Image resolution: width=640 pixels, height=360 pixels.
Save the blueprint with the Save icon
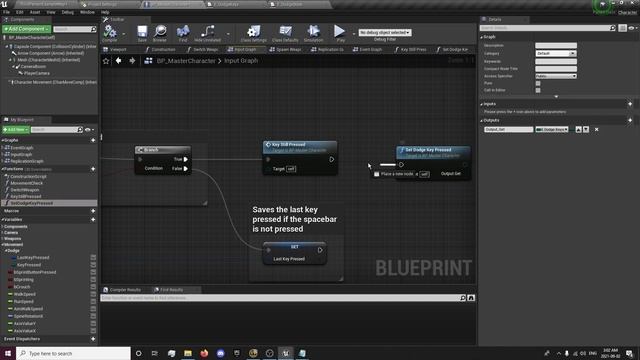pyautogui.click(x=142, y=32)
